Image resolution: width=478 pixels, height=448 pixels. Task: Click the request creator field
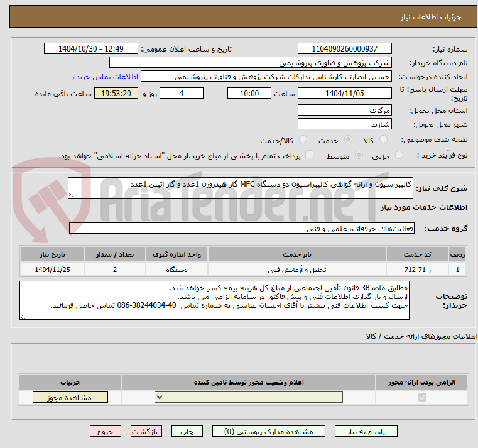(266, 77)
